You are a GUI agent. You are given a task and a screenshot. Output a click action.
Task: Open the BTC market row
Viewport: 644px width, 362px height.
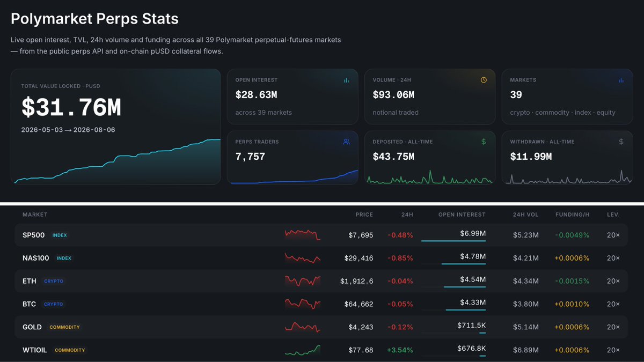pos(321,304)
